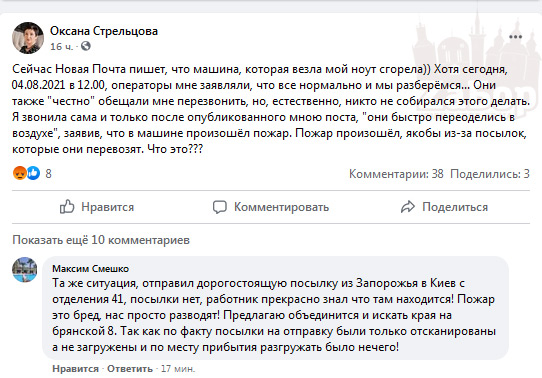Open the 16 ч. post timestamp
Image resolution: width=542 pixels, height=378 pixels.
click(62, 46)
